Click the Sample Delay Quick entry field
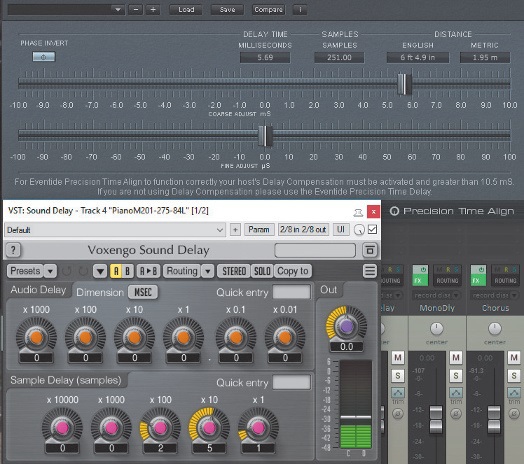This screenshot has height=464, width=524. click(291, 382)
